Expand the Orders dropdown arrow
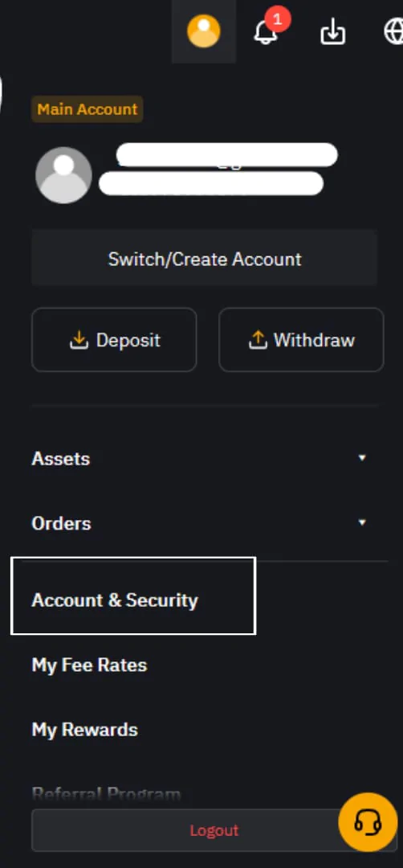 click(x=362, y=522)
